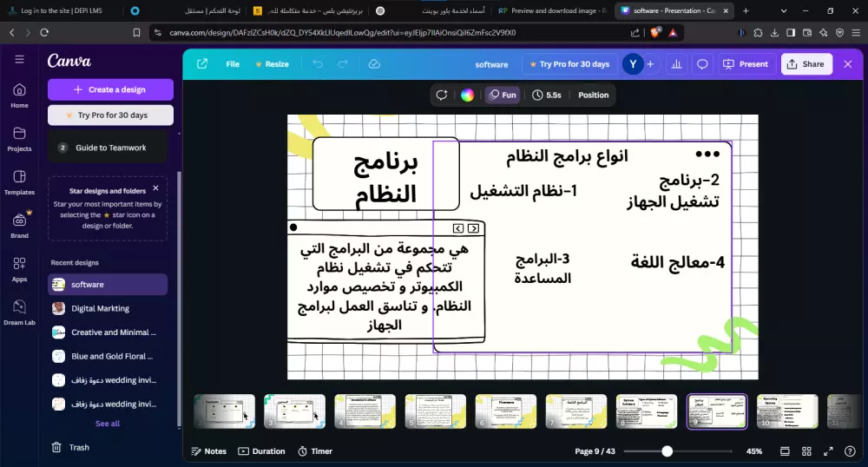Select slide thumbnail 6
The image size is (868, 467).
pyautogui.click(x=505, y=411)
